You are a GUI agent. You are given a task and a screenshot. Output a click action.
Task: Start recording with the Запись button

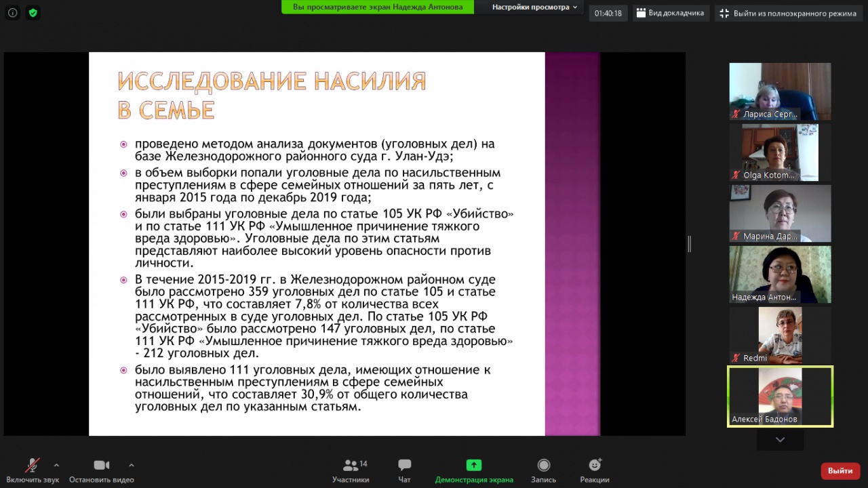(x=543, y=470)
